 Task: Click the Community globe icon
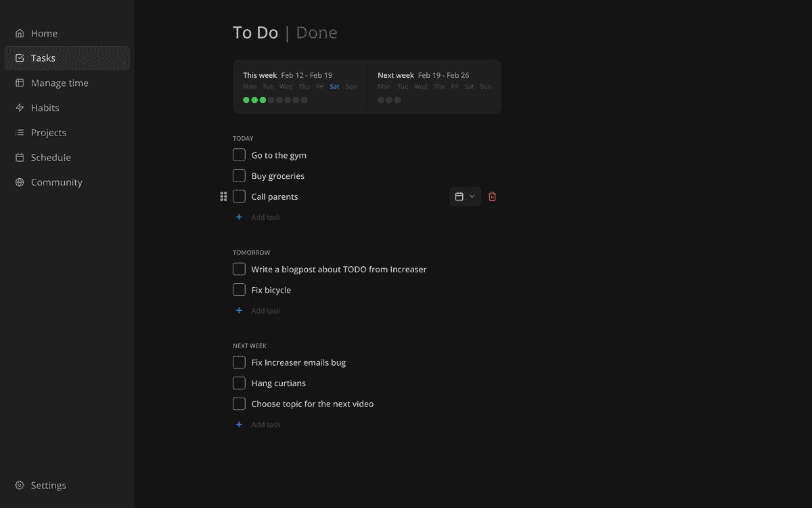pyautogui.click(x=20, y=182)
